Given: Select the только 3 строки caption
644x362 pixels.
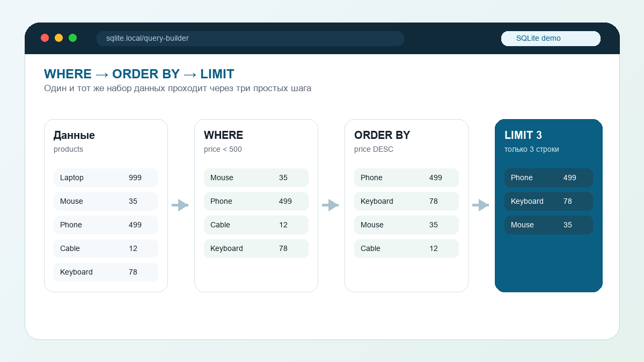Looking at the screenshot, I should click(x=532, y=149).
